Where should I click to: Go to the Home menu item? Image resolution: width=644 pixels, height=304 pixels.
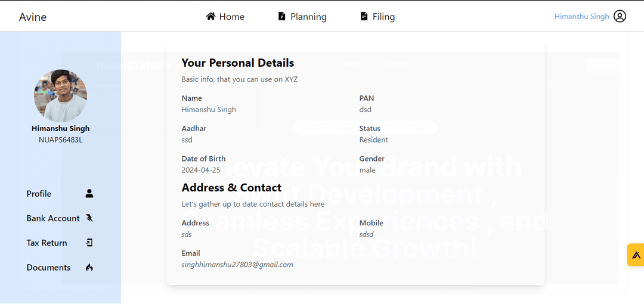click(x=225, y=17)
